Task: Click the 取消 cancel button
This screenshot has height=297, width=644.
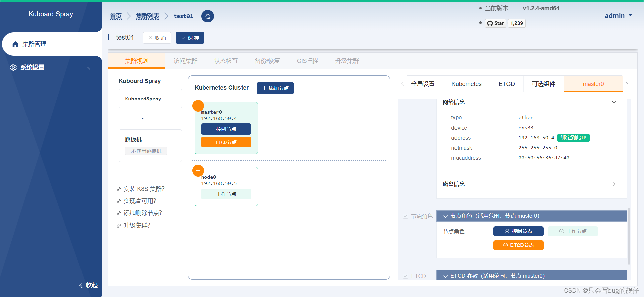Action: [x=157, y=38]
